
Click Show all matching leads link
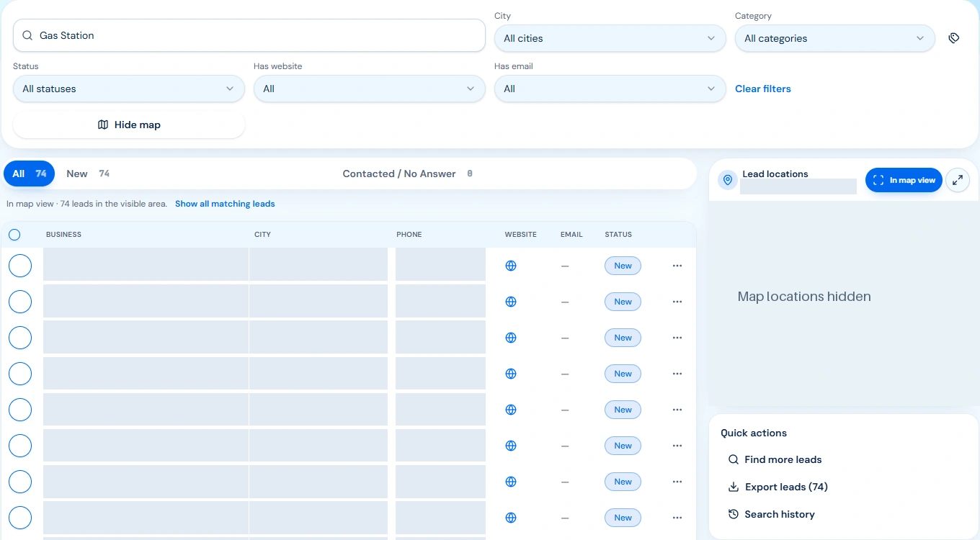click(225, 204)
